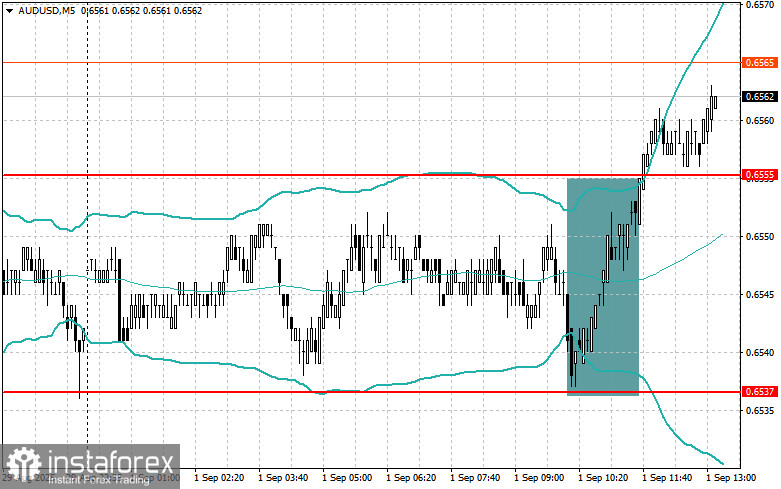Click the OHLC values 0.6561 0.6562 text

click(141, 10)
